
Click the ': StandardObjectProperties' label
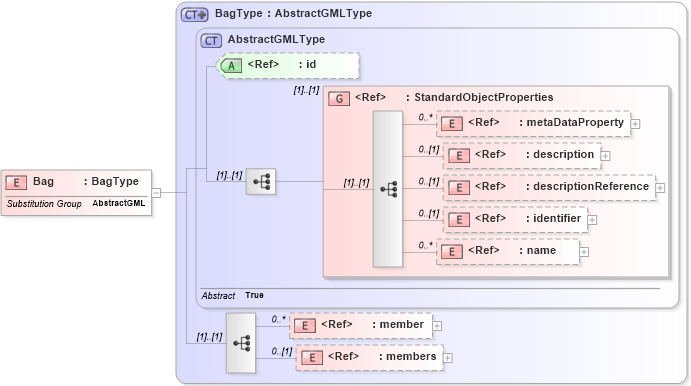tap(479, 97)
